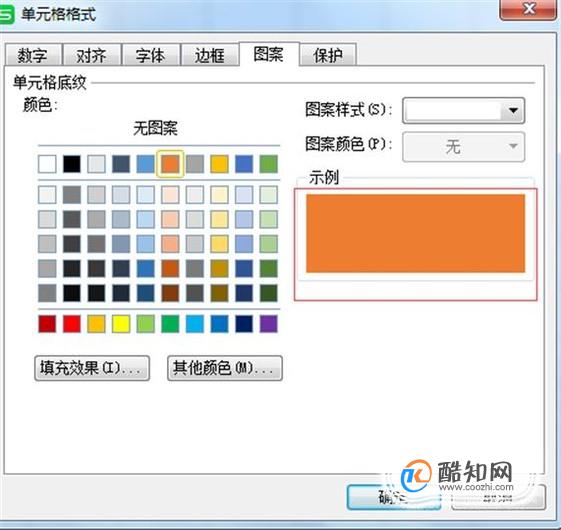Click the WPS spreadsheet icon in title bar
The width and height of the screenshot is (561, 530).
click(x=6, y=15)
